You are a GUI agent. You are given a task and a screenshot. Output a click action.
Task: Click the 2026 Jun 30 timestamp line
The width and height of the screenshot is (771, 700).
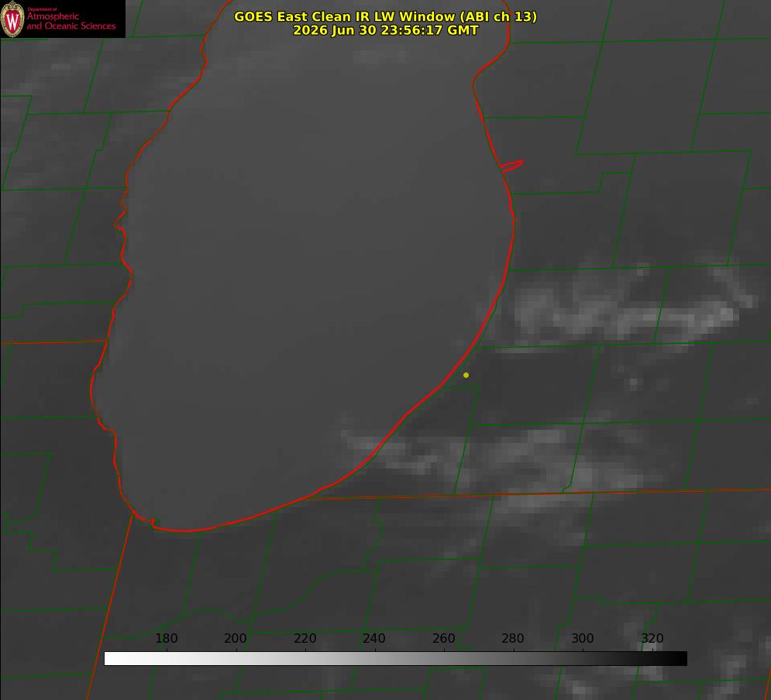[x=386, y=30]
